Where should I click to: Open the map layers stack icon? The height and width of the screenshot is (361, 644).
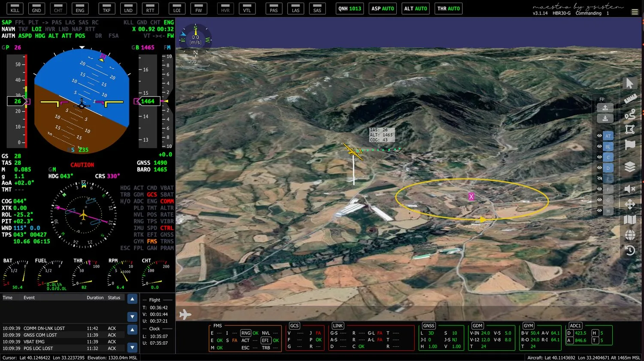pos(630,167)
